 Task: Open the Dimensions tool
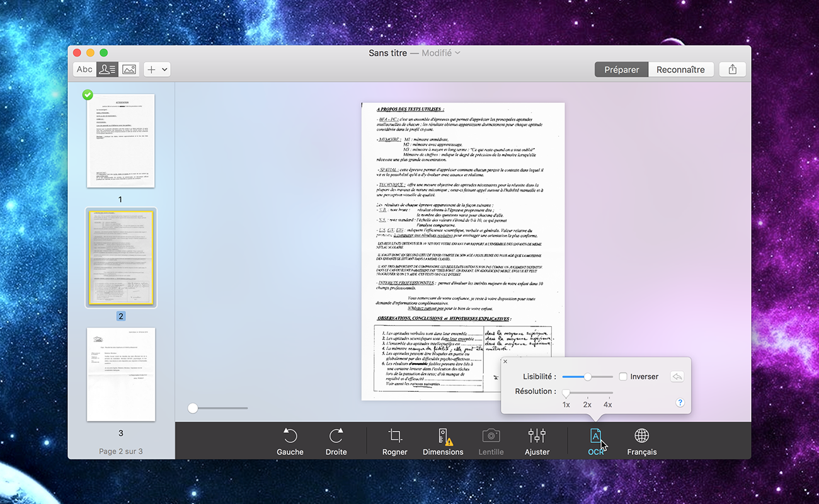click(443, 442)
